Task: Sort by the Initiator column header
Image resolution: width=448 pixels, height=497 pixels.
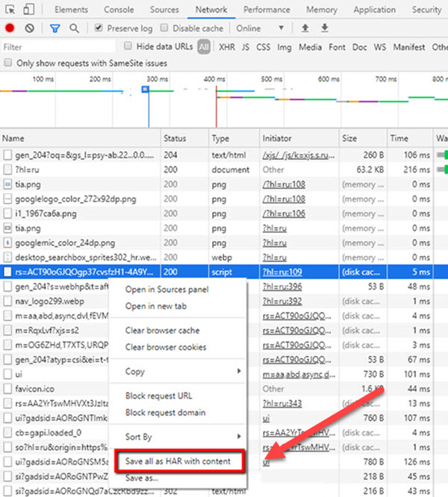Action: click(299, 138)
